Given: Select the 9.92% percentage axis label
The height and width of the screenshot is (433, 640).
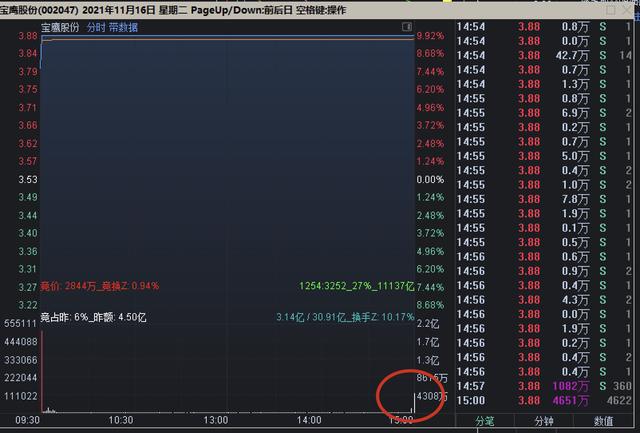Looking at the screenshot, I should point(430,36).
